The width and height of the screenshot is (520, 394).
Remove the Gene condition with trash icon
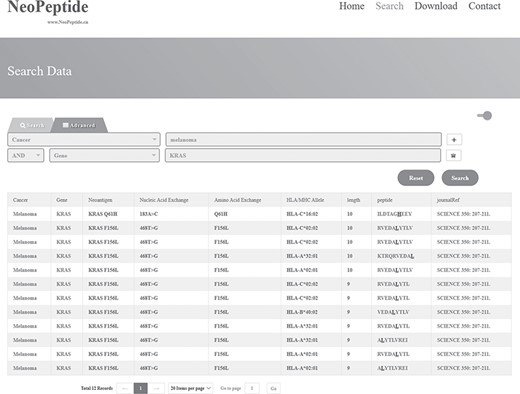453,155
